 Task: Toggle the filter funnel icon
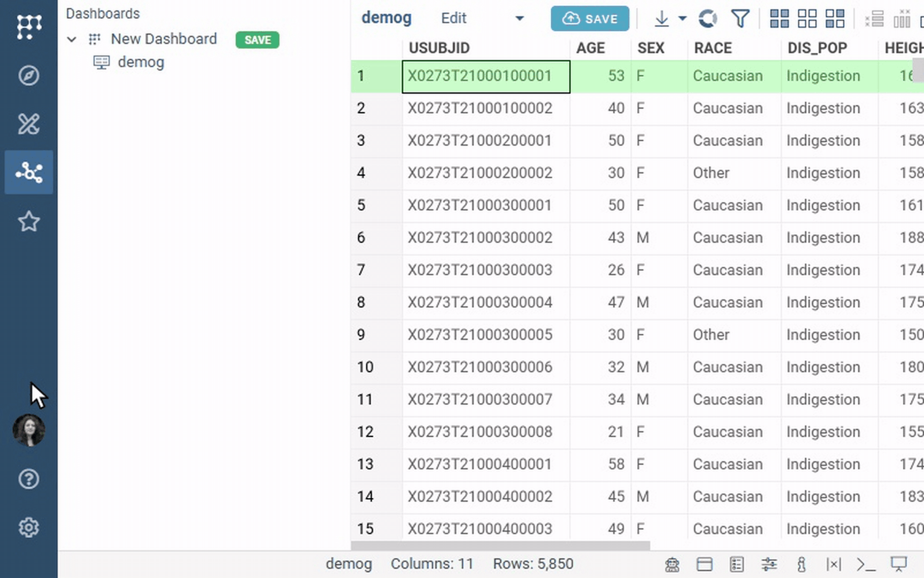click(740, 18)
